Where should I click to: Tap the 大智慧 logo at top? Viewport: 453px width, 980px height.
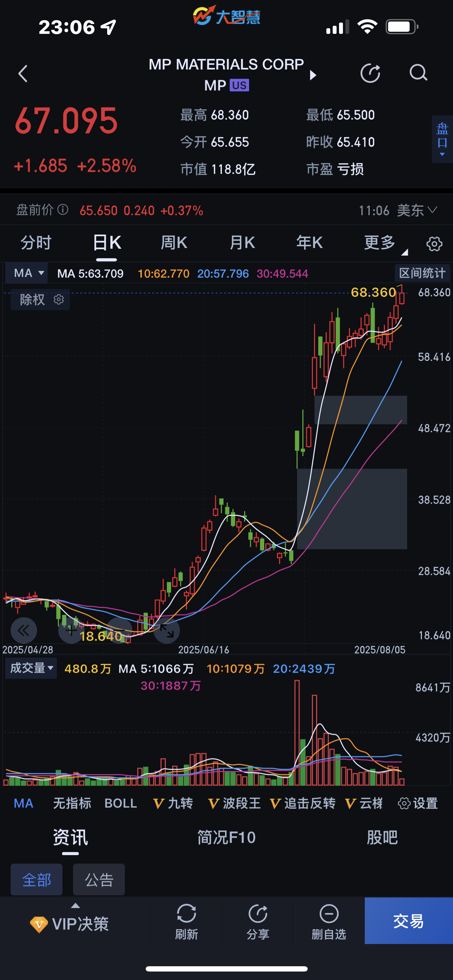click(x=226, y=16)
